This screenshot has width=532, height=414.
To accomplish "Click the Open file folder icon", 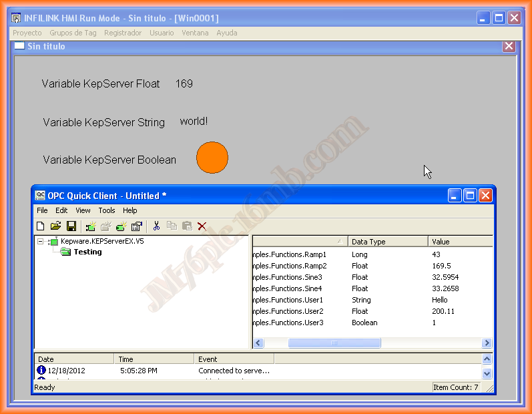I will tap(56, 226).
